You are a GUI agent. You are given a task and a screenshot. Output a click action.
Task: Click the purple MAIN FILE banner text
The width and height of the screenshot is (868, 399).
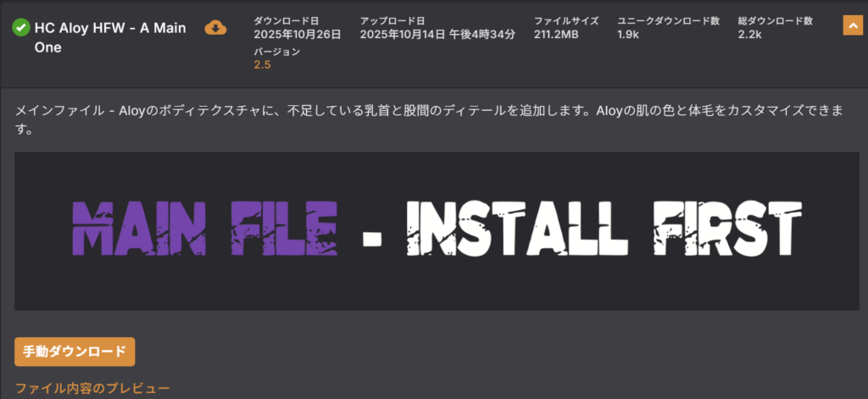207,230
